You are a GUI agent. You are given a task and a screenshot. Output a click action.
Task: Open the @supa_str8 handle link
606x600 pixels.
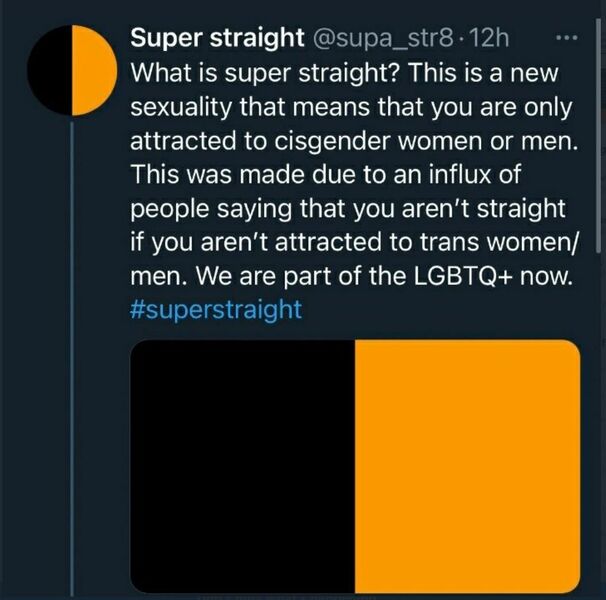[383, 39]
